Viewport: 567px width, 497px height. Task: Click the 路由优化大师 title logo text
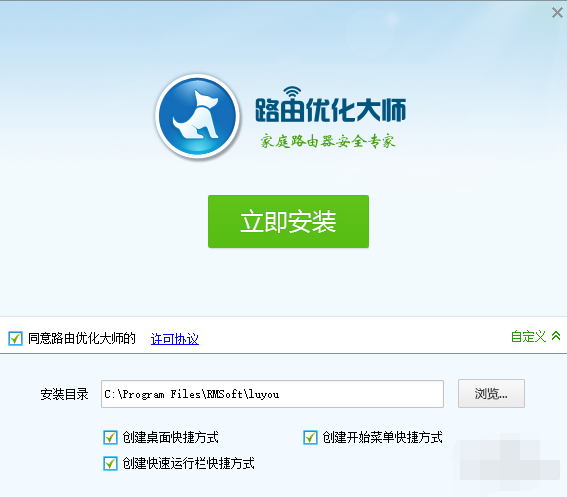pos(331,109)
